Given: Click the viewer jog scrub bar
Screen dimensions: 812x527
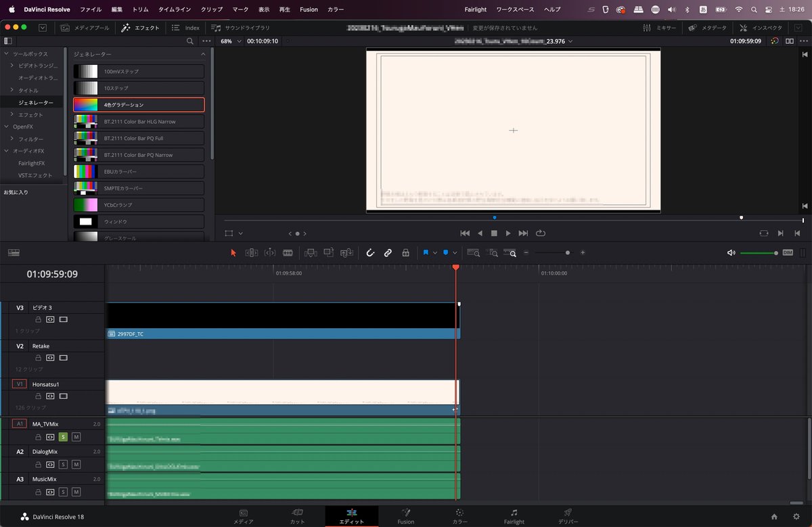Looking at the screenshot, I should click(514, 221).
